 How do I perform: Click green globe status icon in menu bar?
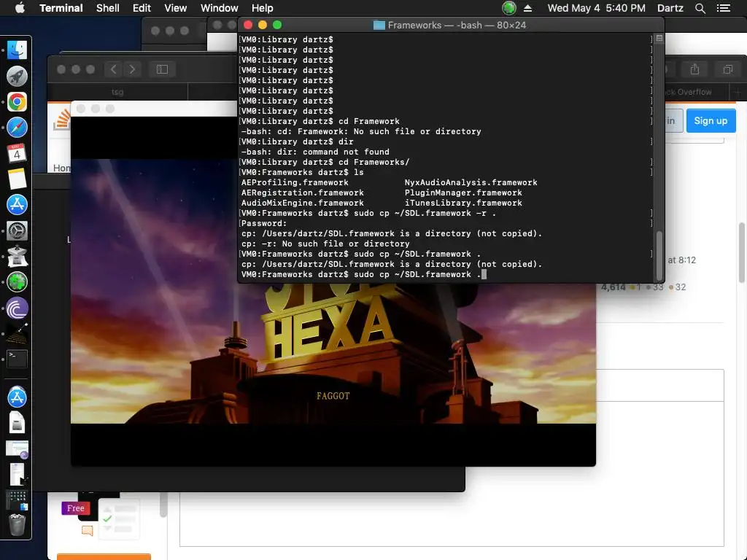509,8
